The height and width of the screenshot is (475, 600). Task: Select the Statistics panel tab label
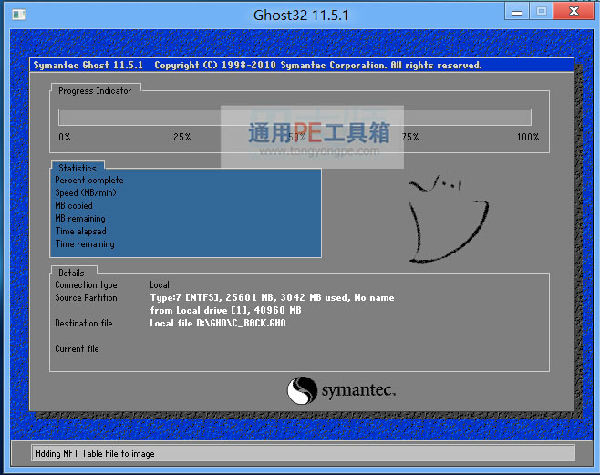click(x=77, y=167)
